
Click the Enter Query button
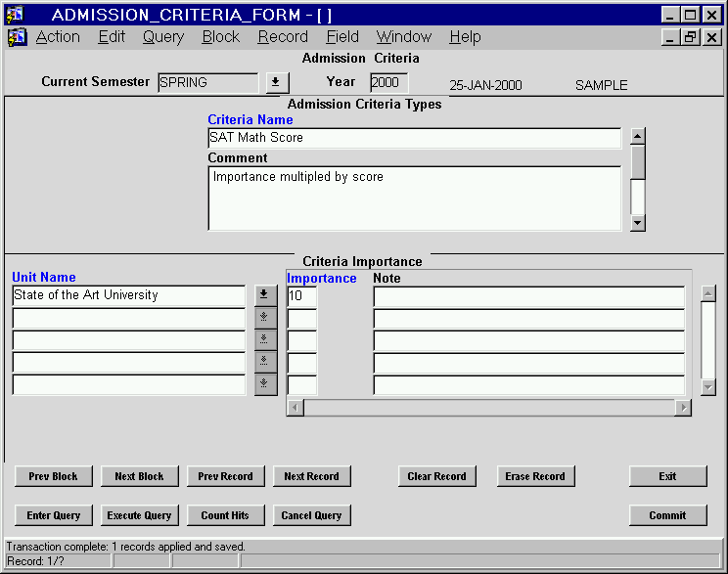point(54,515)
